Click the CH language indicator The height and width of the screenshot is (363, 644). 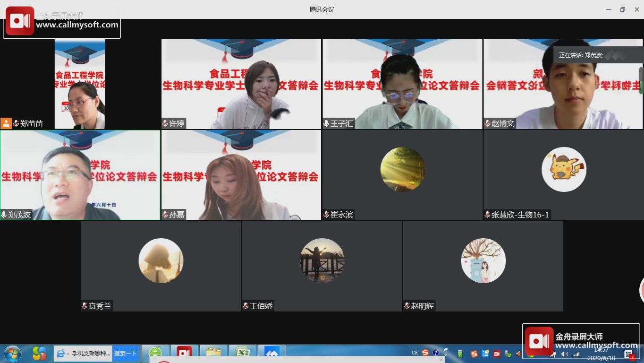click(415, 353)
